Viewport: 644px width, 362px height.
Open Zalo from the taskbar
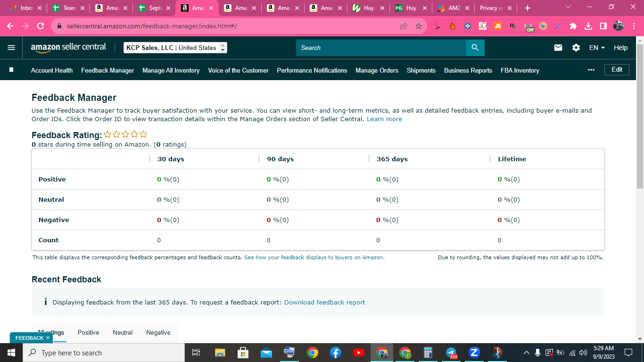(x=474, y=353)
